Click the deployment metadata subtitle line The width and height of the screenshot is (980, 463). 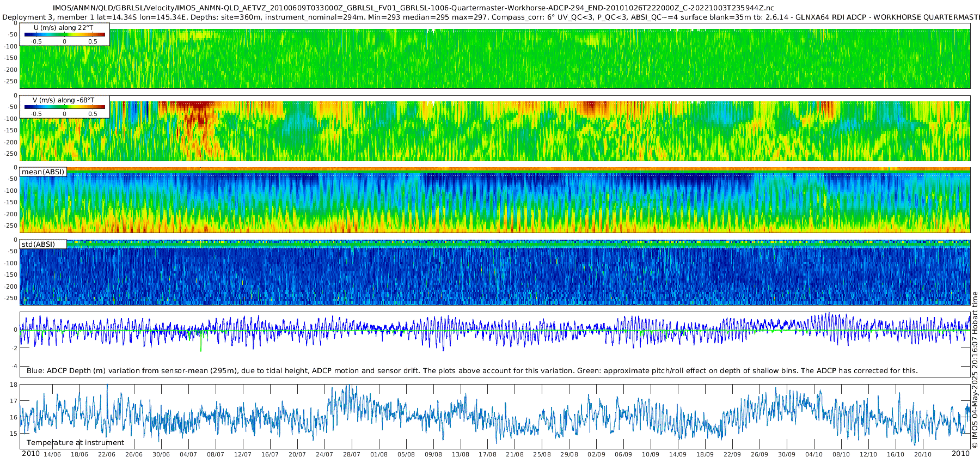[x=490, y=17]
